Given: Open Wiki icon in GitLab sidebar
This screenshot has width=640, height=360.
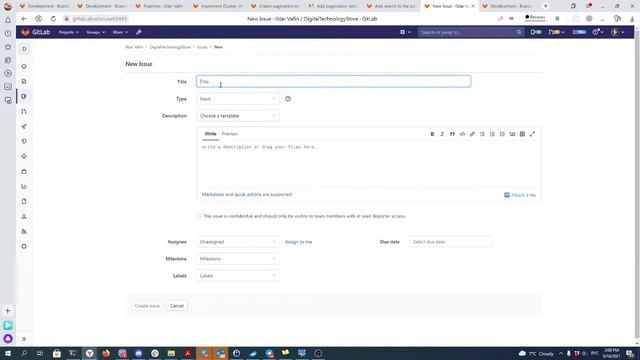Looking at the screenshot, I should (x=24, y=201).
